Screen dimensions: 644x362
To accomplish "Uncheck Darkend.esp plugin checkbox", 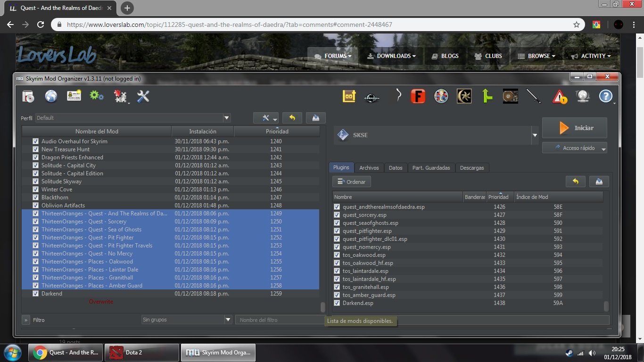I will 337,303.
